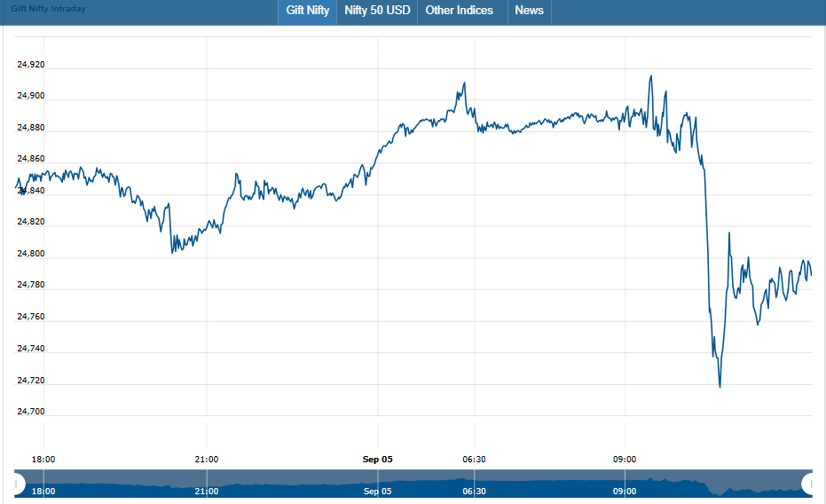Click the lowest point of the price line

click(x=720, y=387)
